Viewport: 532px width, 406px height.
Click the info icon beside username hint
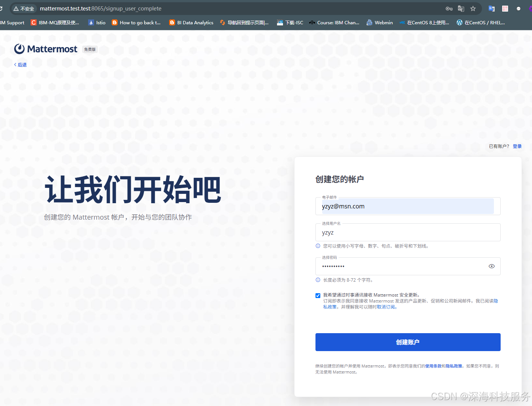(318, 246)
